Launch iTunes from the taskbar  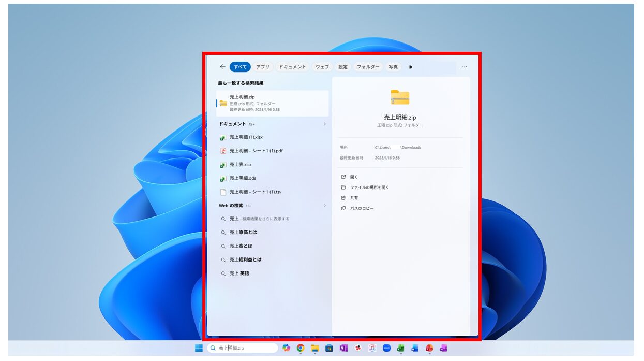point(371,349)
